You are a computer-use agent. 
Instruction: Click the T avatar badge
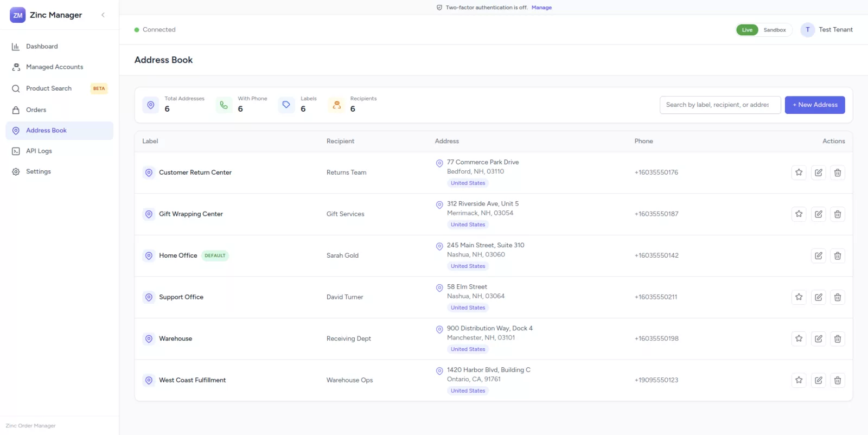(x=808, y=30)
